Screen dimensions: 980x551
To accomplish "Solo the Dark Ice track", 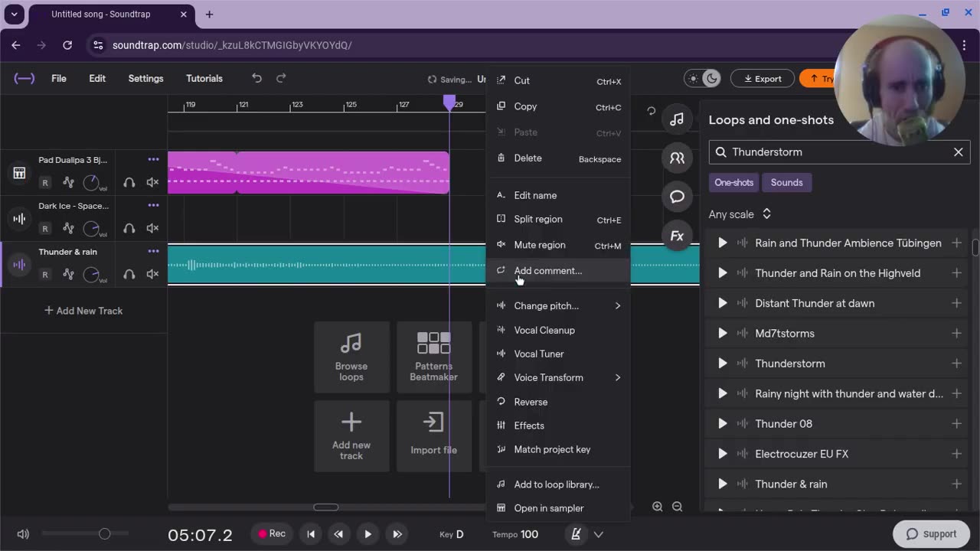I will pos(129,228).
